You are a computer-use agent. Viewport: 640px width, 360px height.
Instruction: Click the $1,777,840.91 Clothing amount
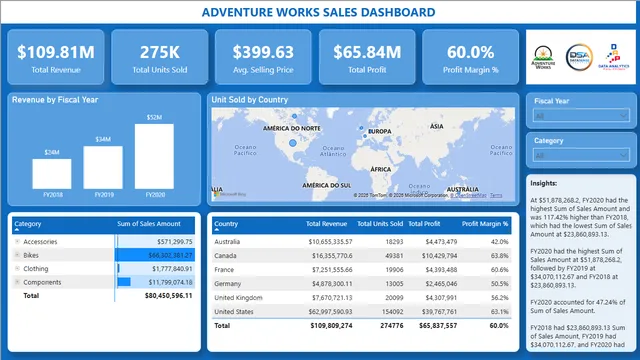pos(172,269)
